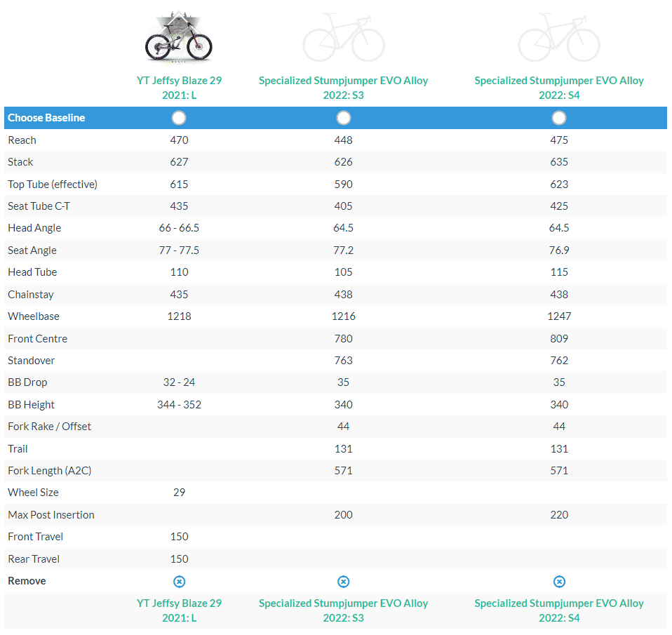Open Stumpjumper EVO Alloy S3 footer link
Image resolution: width=672 pixels, height=635 pixels.
click(343, 610)
